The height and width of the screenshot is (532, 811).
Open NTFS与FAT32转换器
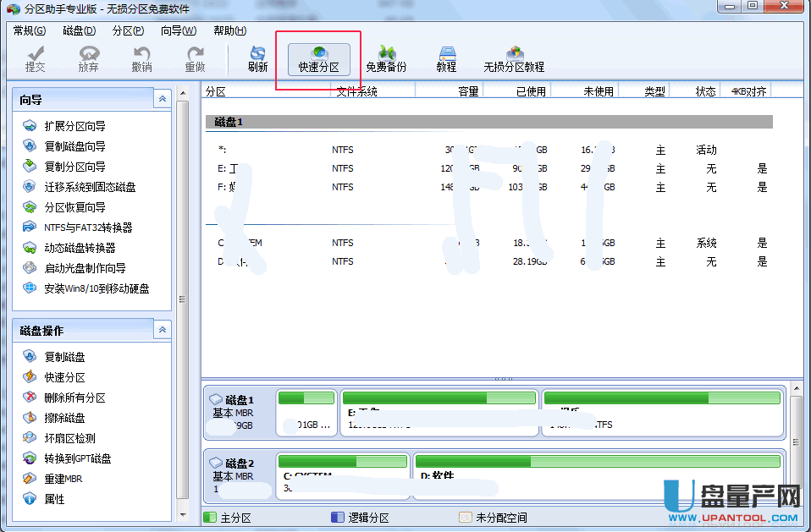coord(78,228)
